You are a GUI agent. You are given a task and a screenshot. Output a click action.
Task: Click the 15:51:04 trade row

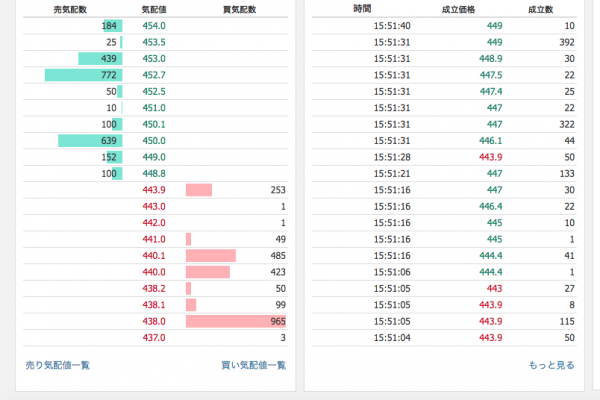coord(444,338)
